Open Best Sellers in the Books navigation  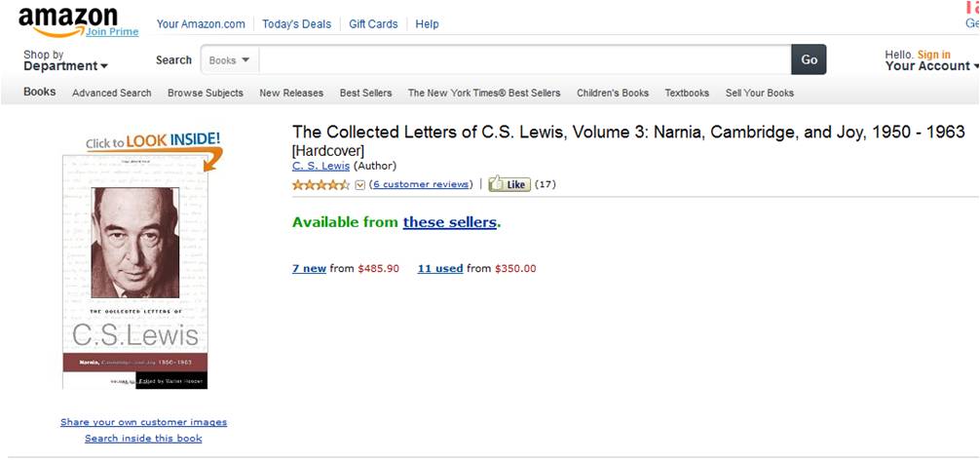coord(365,94)
